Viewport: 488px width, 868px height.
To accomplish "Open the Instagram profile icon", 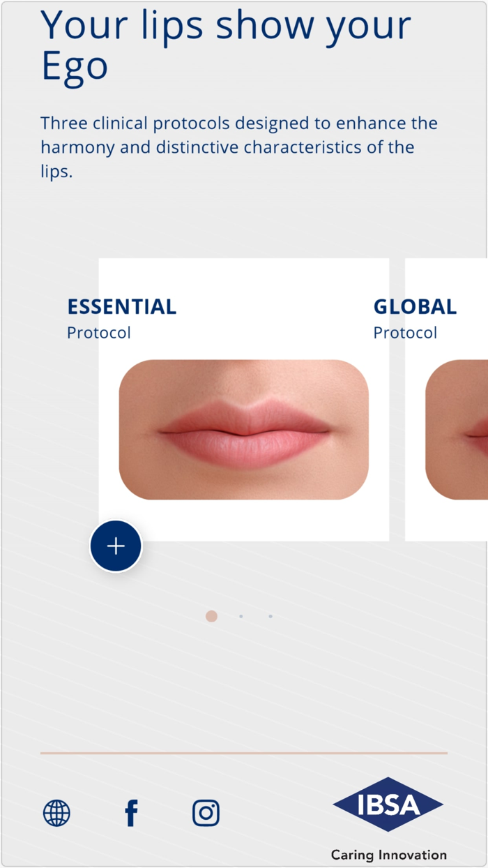I will coord(206,813).
